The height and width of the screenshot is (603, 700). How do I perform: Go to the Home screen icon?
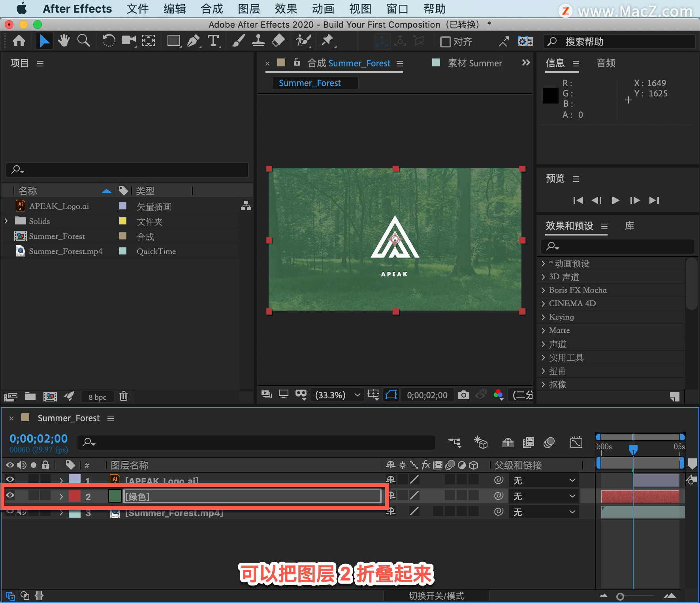click(19, 41)
